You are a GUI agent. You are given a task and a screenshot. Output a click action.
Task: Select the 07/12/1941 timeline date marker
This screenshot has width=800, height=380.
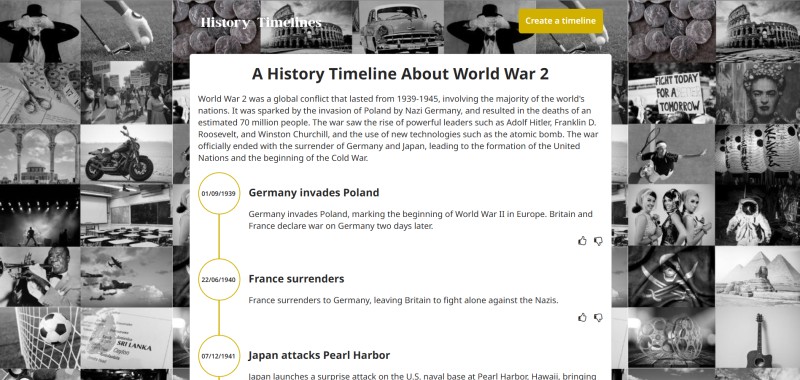(x=219, y=356)
